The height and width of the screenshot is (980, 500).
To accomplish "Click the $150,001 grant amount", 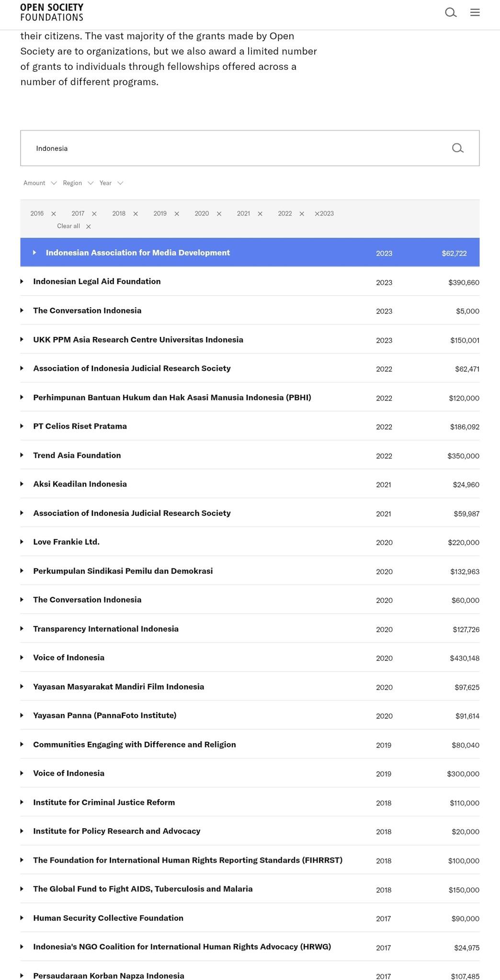I will click(x=465, y=340).
